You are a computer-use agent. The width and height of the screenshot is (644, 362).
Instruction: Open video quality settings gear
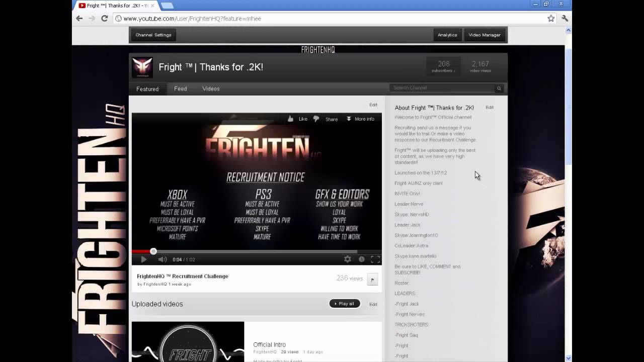[347, 259]
